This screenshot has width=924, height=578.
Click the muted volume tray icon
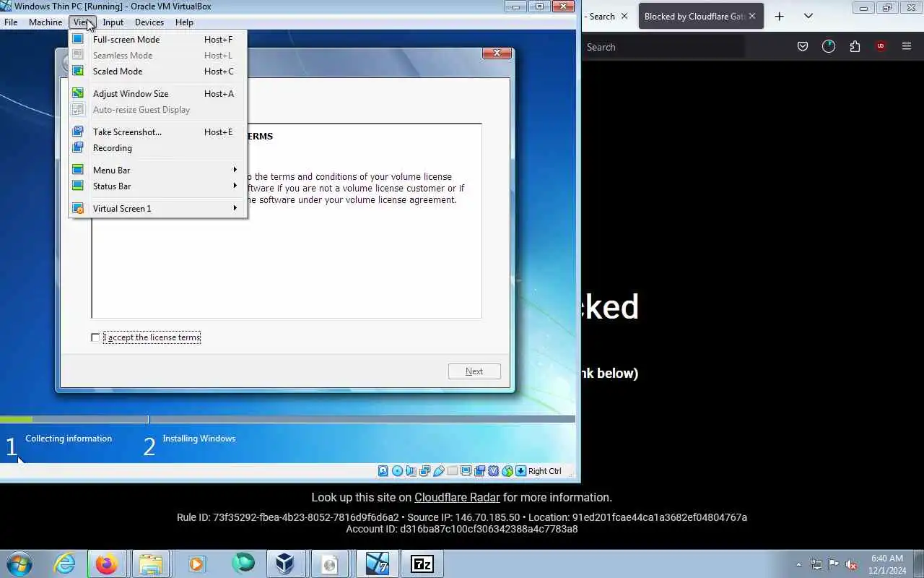[x=852, y=564]
